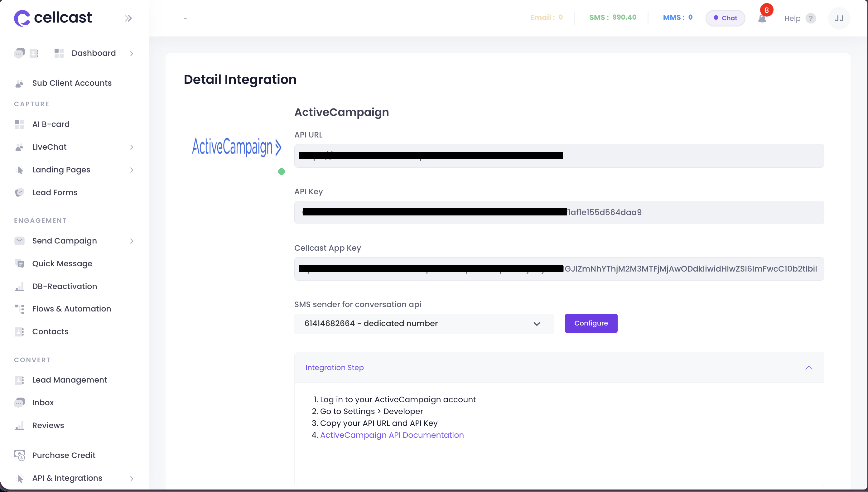Click the API & Integrations icon
Screen dimensions: 868x492
tap(19, 479)
